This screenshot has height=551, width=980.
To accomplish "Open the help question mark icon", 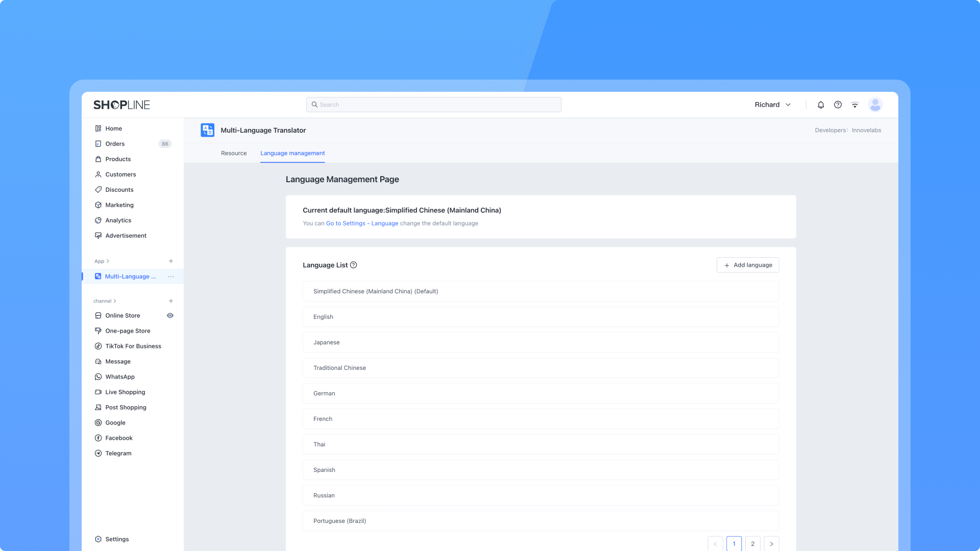I will click(838, 105).
